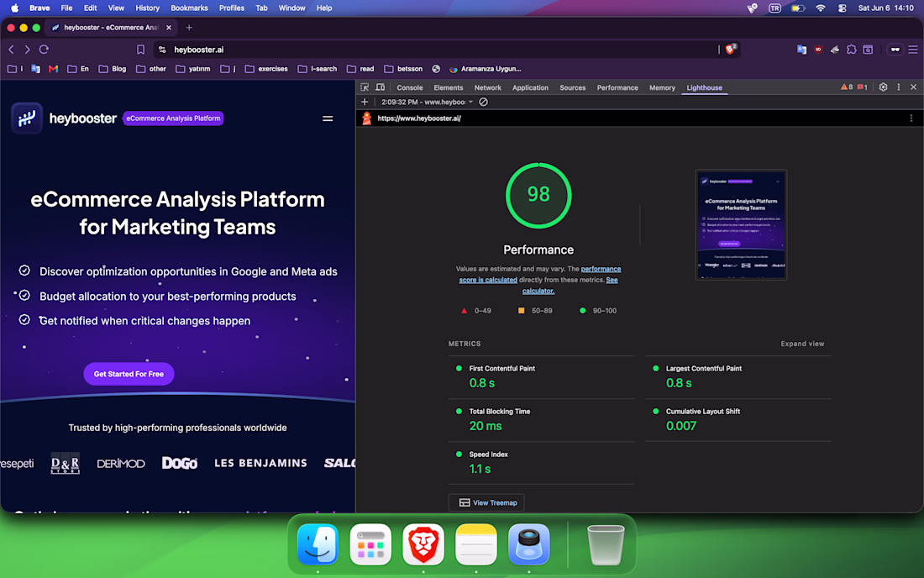The image size is (924, 578).
Task: Click the heybooster.ai address bar
Action: (436, 50)
